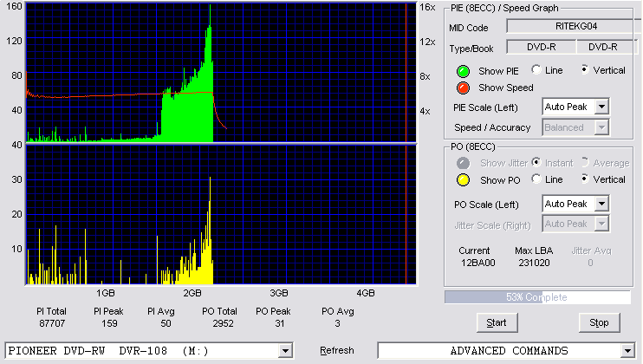Select Line mode for PIE graph
Image resolution: width=643 pixels, height=364 pixels.
pos(536,69)
